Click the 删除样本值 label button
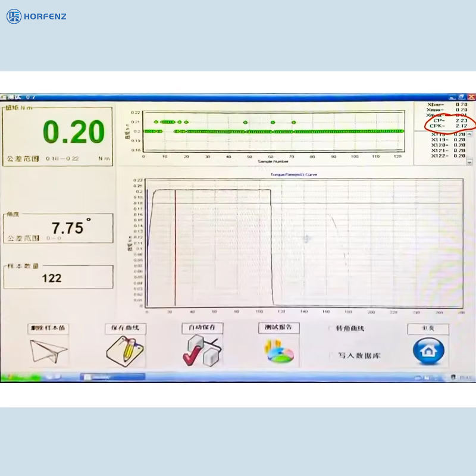This screenshot has width=476, height=476. [x=48, y=328]
